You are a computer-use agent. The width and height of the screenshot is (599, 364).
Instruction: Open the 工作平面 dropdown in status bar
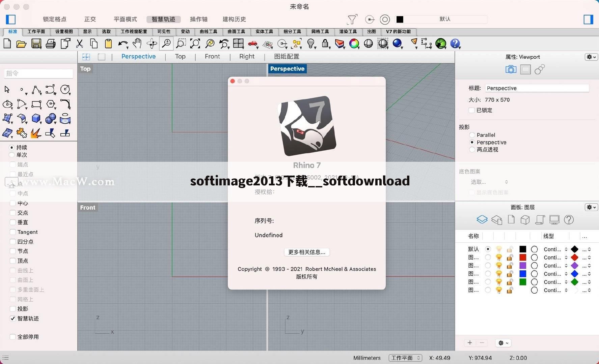[405, 358]
